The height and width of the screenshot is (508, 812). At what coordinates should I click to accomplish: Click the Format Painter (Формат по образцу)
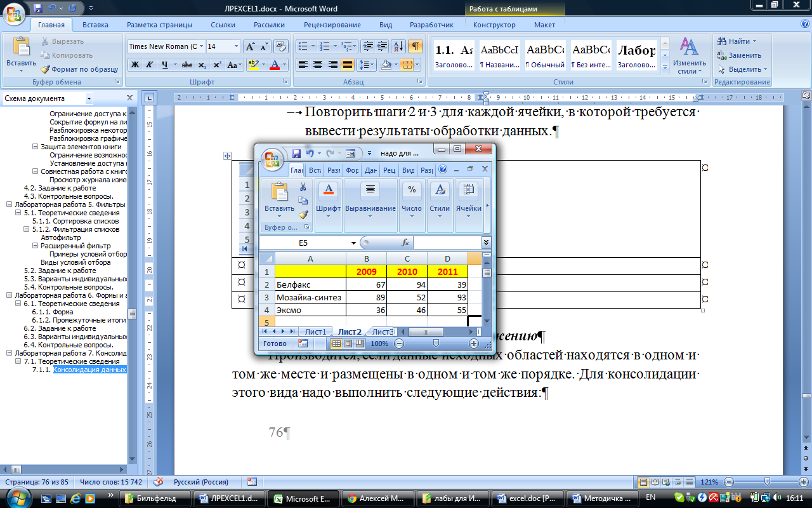pos(79,69)
